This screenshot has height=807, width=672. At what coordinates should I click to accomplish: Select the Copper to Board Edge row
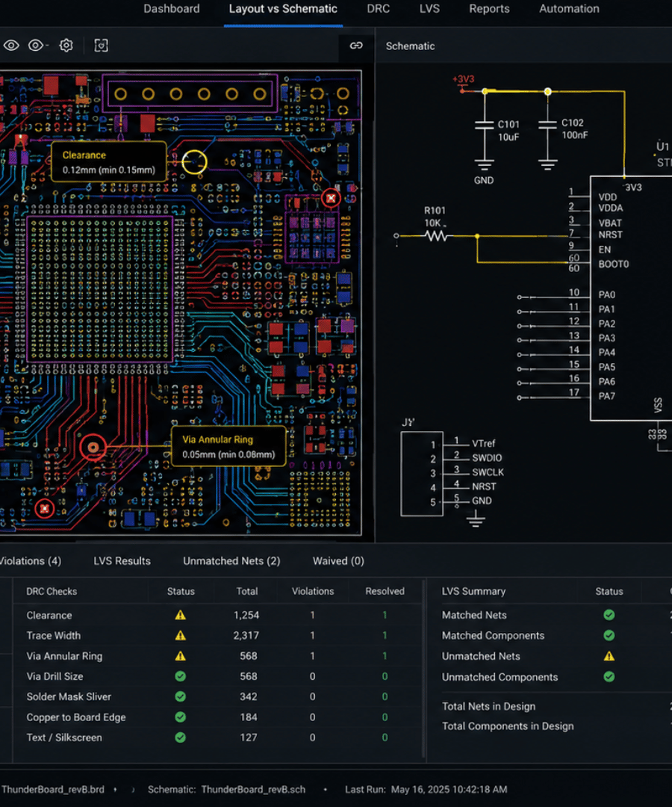[217, 717]
